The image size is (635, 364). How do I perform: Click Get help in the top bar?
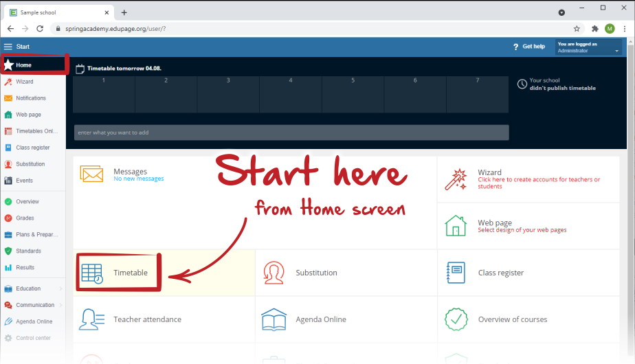pyautogui.click(x=529, y=47)
